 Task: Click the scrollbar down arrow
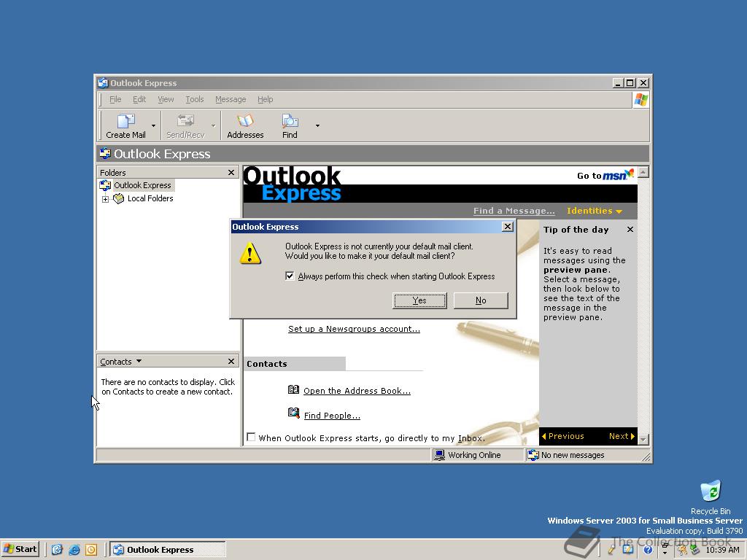coord(643,439)
